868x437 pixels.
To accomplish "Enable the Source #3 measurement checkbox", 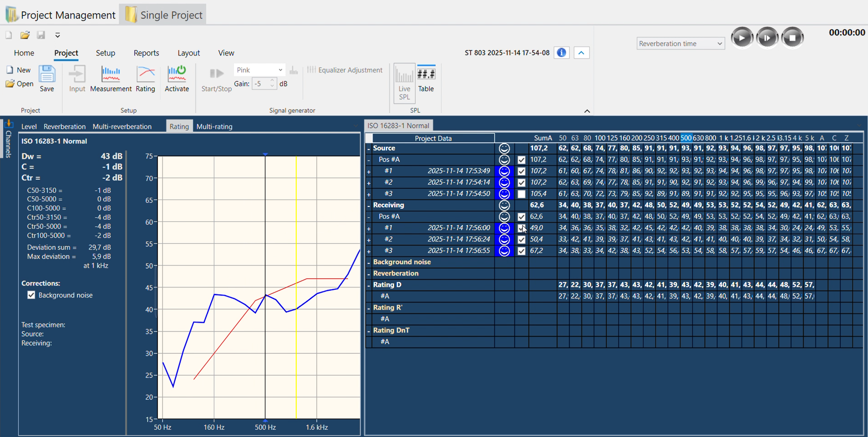I will pos(522,194).
